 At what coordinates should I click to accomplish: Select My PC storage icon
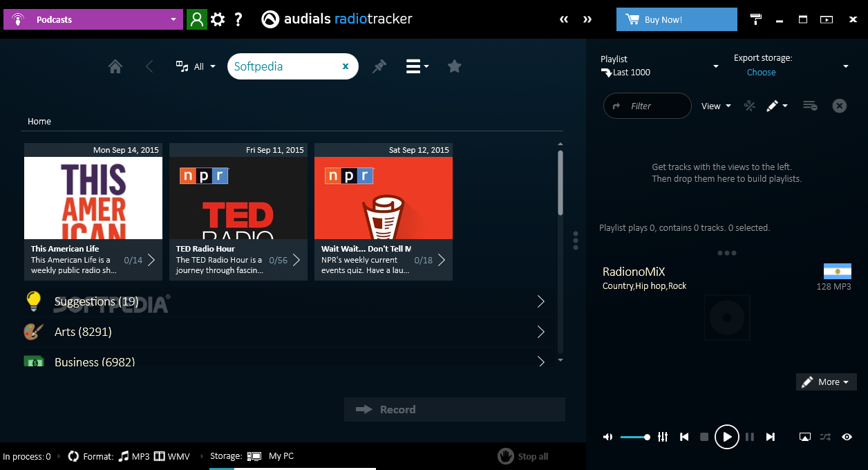(254, 456)
